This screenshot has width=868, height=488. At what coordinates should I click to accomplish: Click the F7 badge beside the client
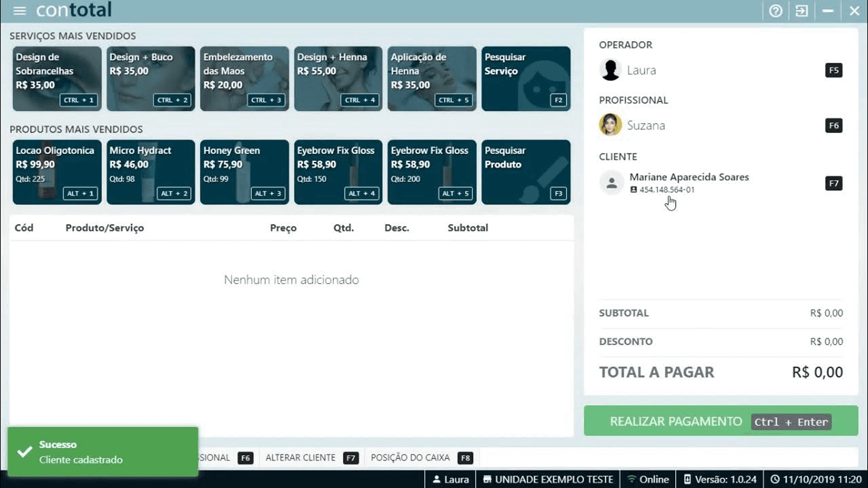(834, 183)
